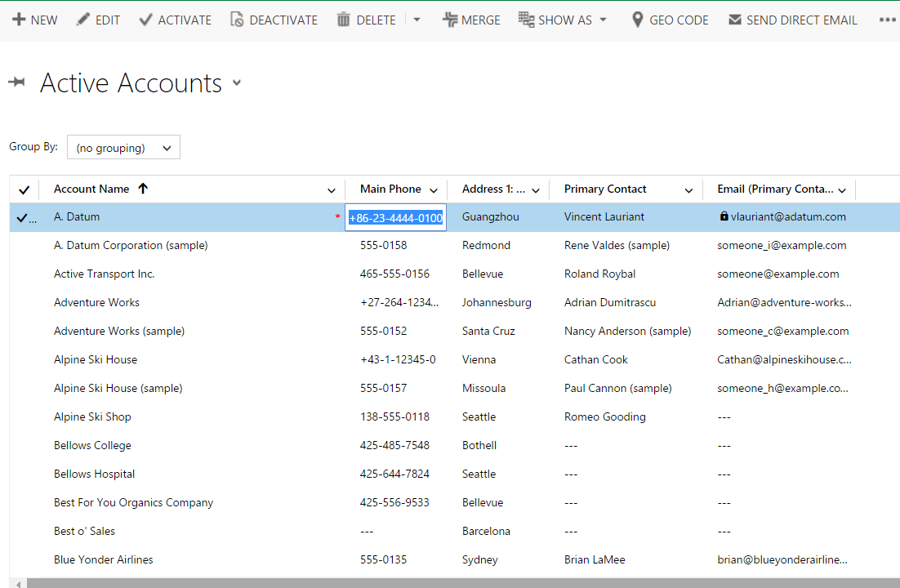Open the Group By dropdown
The width and height of the screenshot is (900, 588).
(x=123, y=147)
